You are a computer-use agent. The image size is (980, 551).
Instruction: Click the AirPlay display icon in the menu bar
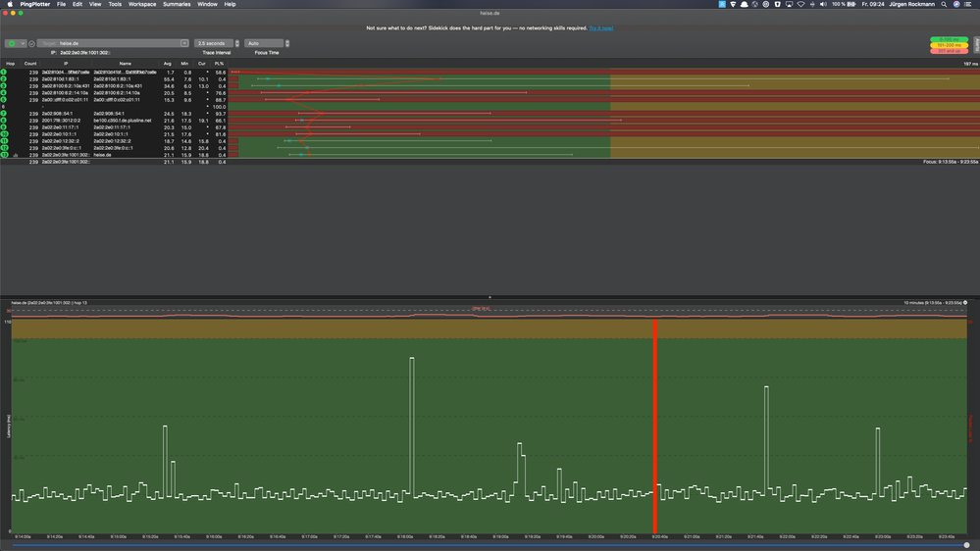click(x=789, y=4)
